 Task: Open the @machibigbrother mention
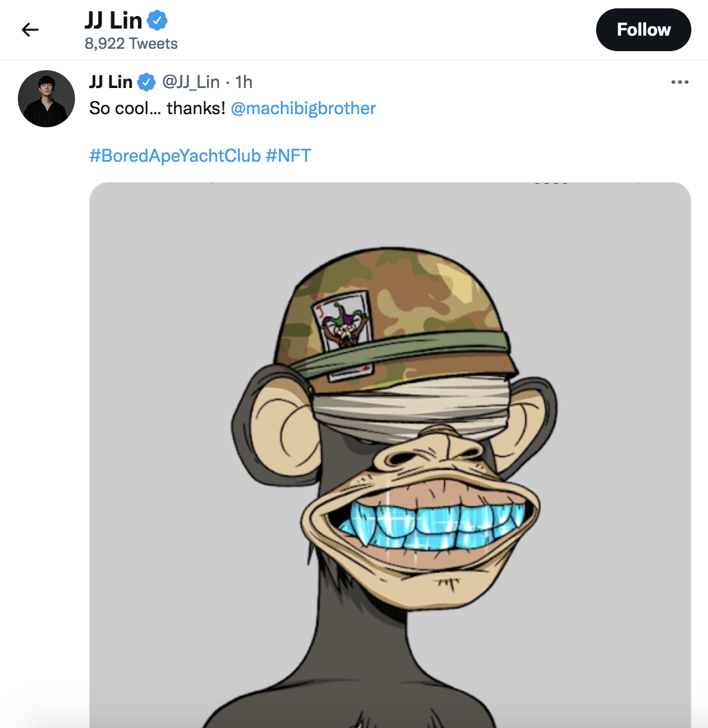pos(303,108)
